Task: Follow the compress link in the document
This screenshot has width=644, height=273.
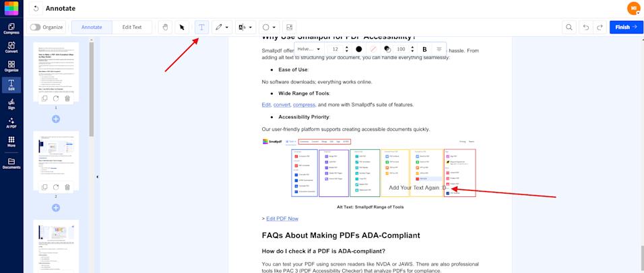Action: pyautogui.click(x=304, y=104)
